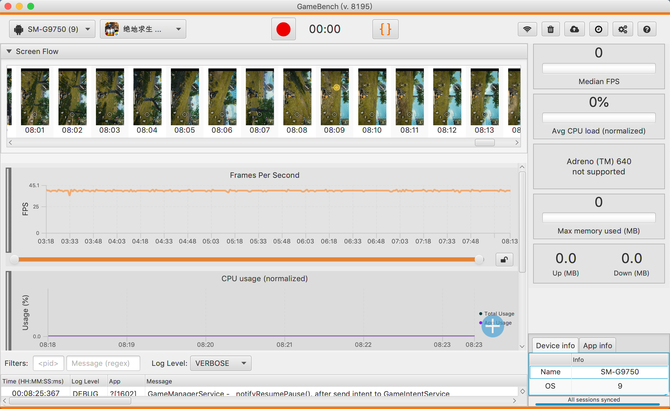Click the Median FPS stat card
This screenshot has width=670, height=409.
pos(599,66)
